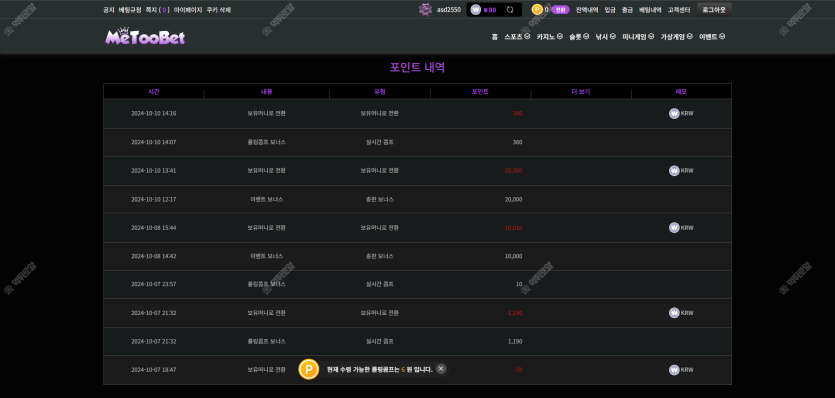Click the MeTooBet logo
This screenshot has height=398, width=835.
(145, 36)
